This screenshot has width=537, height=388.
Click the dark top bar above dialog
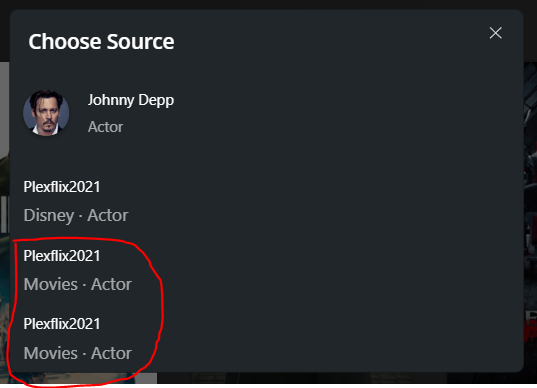click(268, 4)
